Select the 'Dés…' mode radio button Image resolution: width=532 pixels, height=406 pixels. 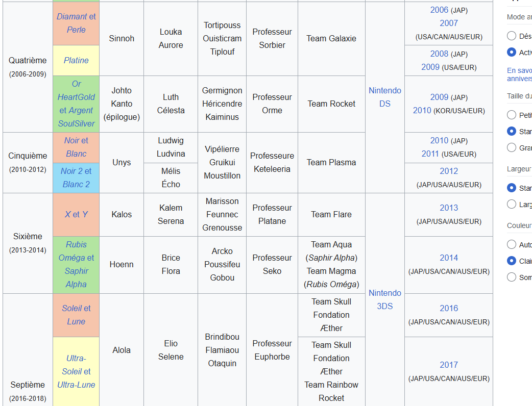pos(511,36)
